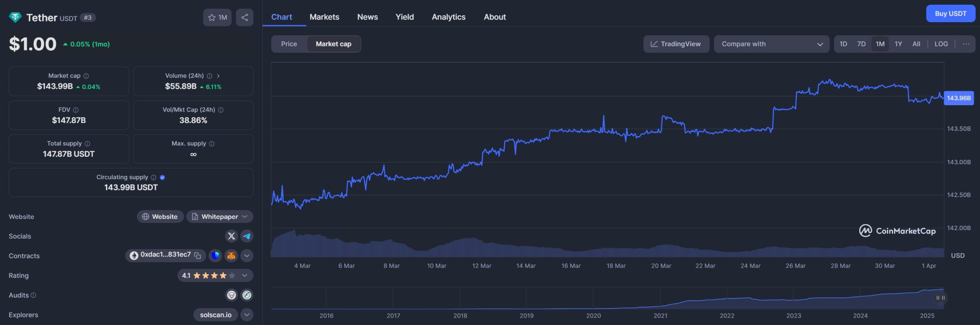Click the blue shield wallet icon in Contracts
This screenshot has width=980, height=325.
pos(215,256)
